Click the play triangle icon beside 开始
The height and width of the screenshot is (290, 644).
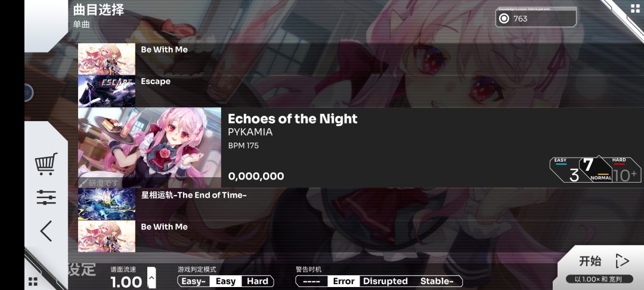[x=622, y=261]
